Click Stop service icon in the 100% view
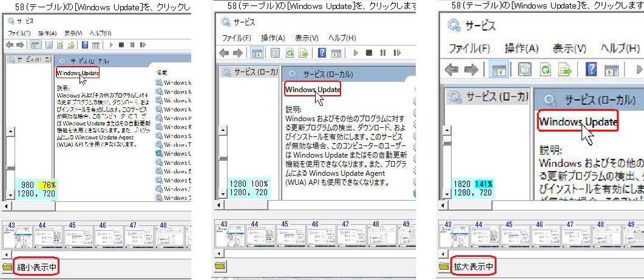 369,53
